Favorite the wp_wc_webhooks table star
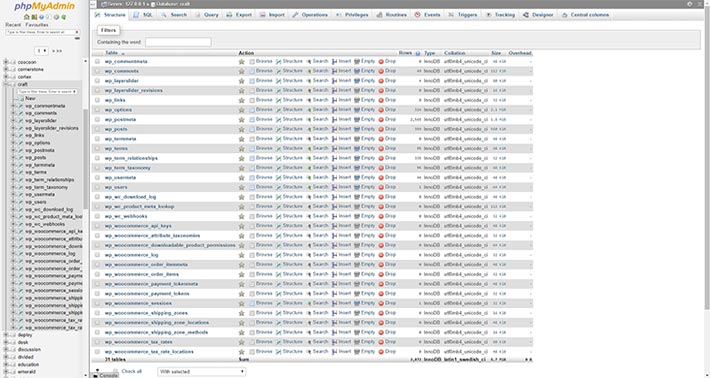Screen dimensions: 710x378 (242, 216)
